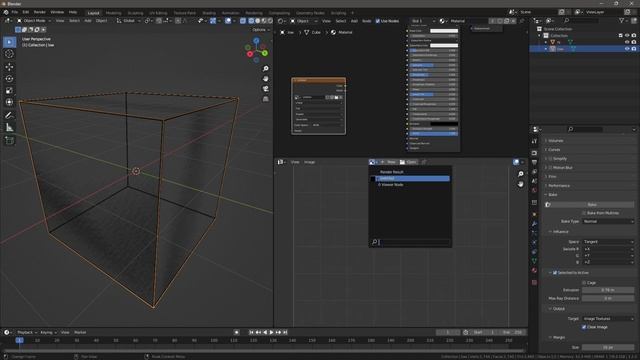Hide the selected low object via eye icon
The image size is (640, 360).
pos(627,49)
